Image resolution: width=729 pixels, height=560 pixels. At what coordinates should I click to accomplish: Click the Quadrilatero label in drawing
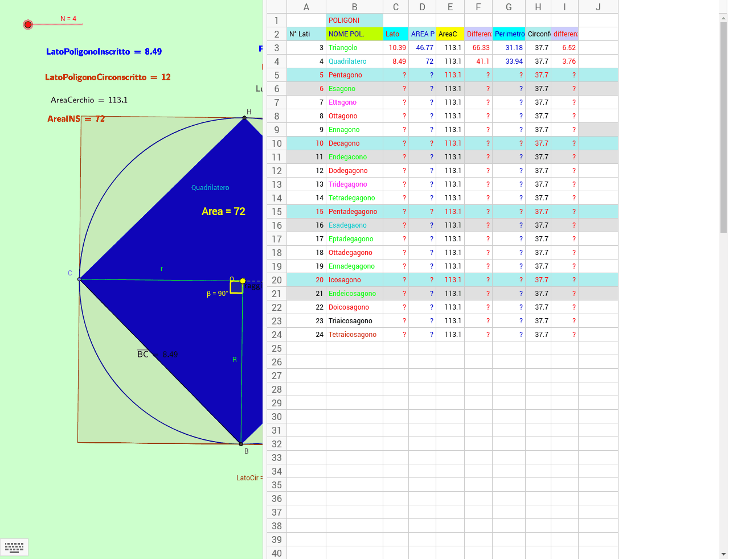click(210, 188)
